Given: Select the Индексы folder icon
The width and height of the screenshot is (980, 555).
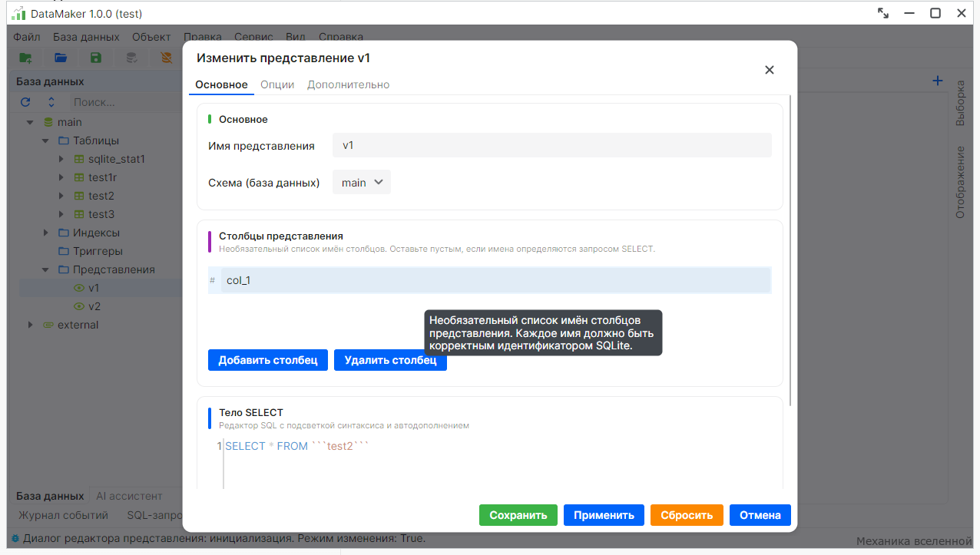Looking at the screenshot, I should tap(64, 233).
